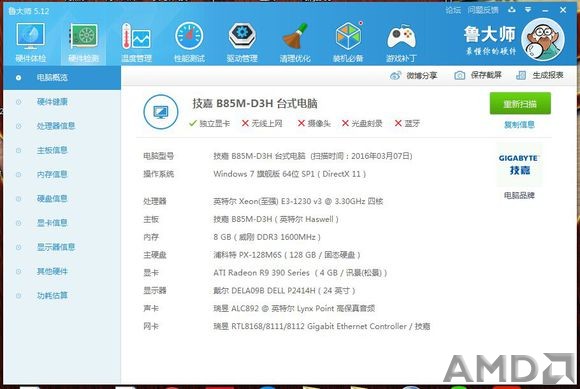Select 电脑概览 in the sidebar

coord(62,78)
